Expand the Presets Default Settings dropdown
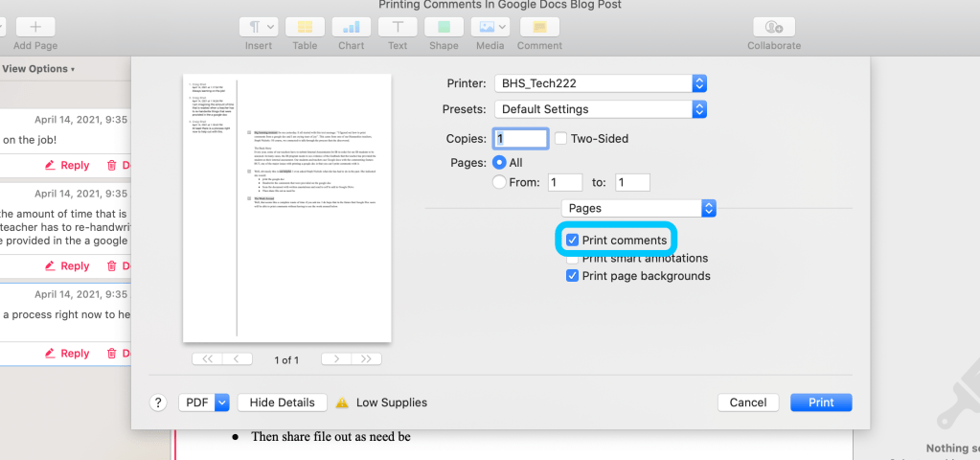This screenshot has width=980, height=460. (x=600, y=109)
